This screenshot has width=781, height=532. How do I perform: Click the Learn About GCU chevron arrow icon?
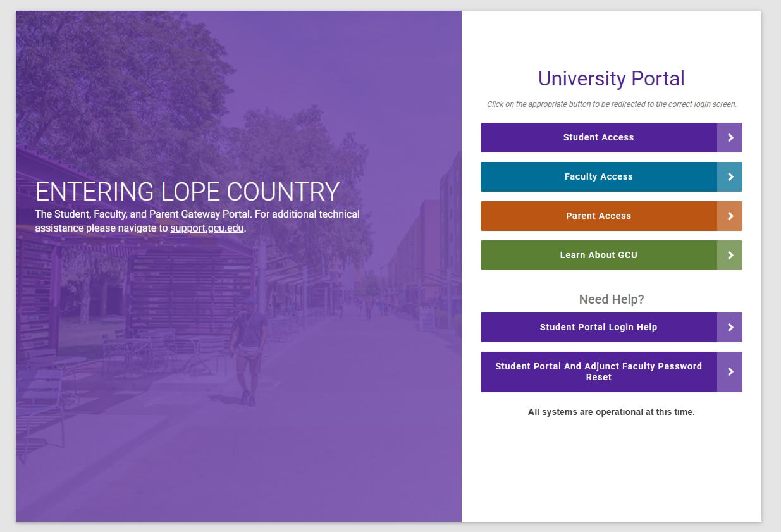pos(730,255)
